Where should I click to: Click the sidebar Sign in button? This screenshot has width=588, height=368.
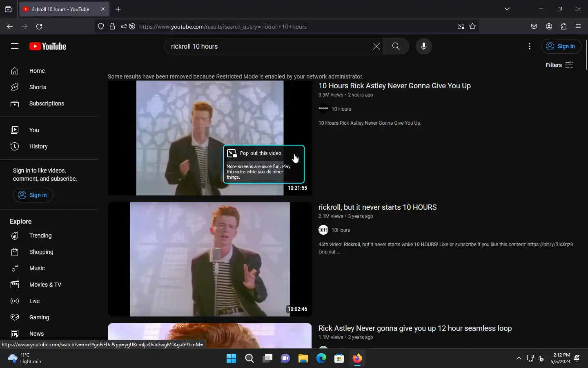(33, 195)
